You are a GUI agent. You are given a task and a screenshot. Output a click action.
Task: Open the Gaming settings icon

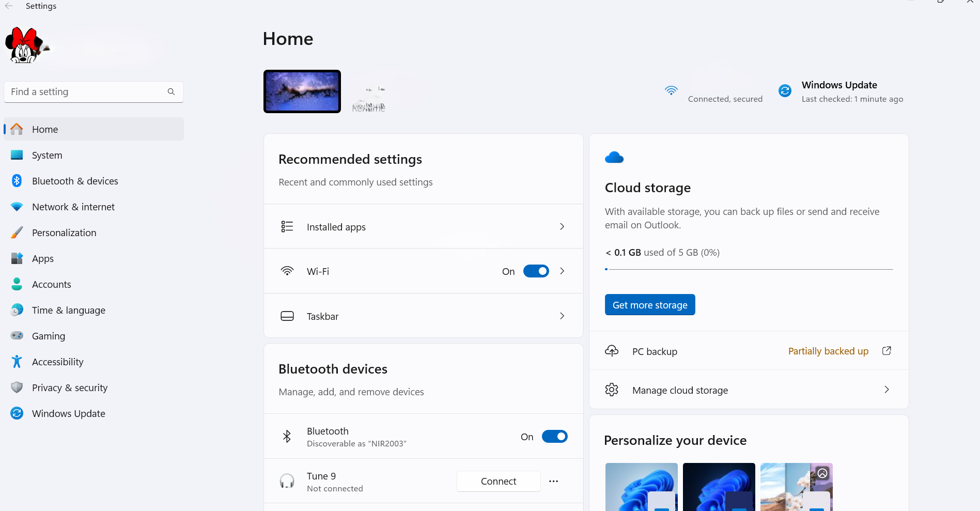coord(17,336)
